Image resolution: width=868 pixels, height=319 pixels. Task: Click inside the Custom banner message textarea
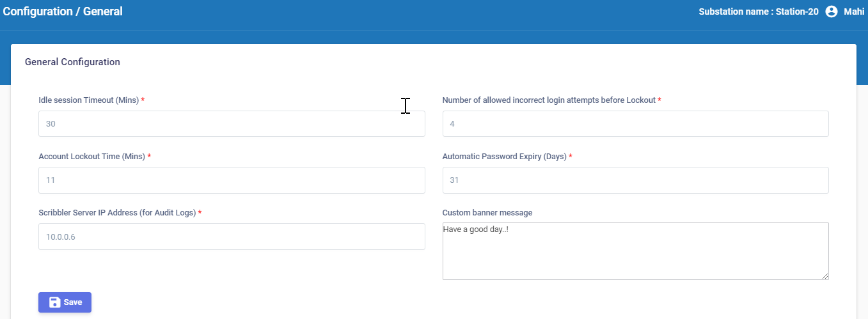click(x=635, y=251)
